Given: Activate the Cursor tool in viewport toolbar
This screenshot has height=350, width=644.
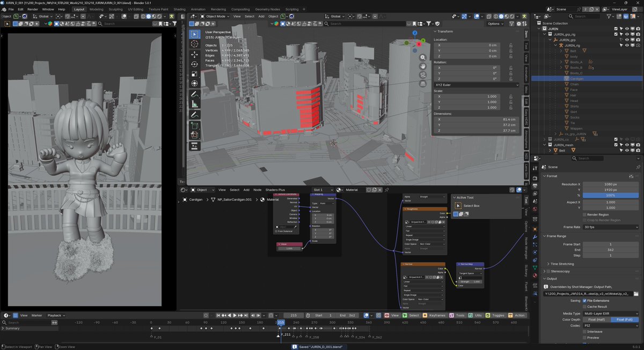Looking at the screenshot, I should pyautogui.click(x=195, y=44).
